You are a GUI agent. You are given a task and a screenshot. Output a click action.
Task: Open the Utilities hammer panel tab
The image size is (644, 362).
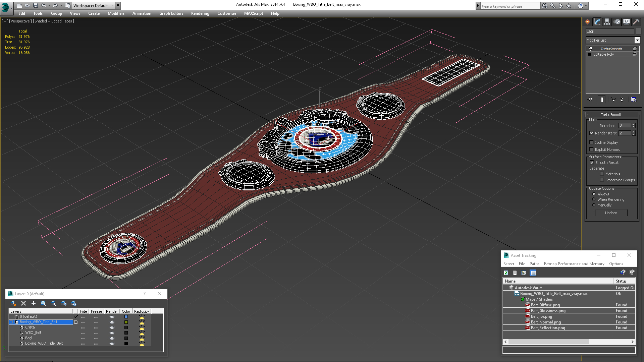(x=636, y=22)
